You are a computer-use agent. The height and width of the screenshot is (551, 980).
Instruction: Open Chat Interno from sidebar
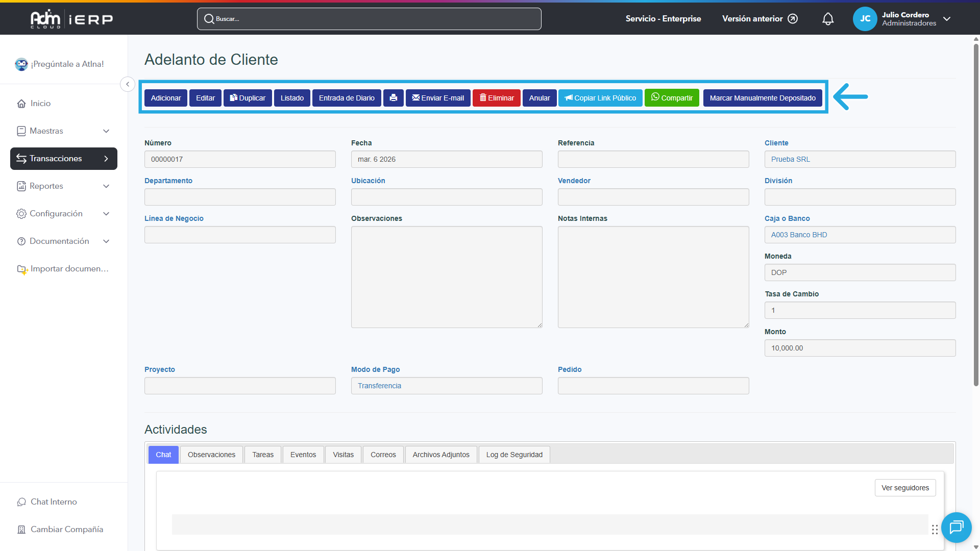tap(54, 502)
